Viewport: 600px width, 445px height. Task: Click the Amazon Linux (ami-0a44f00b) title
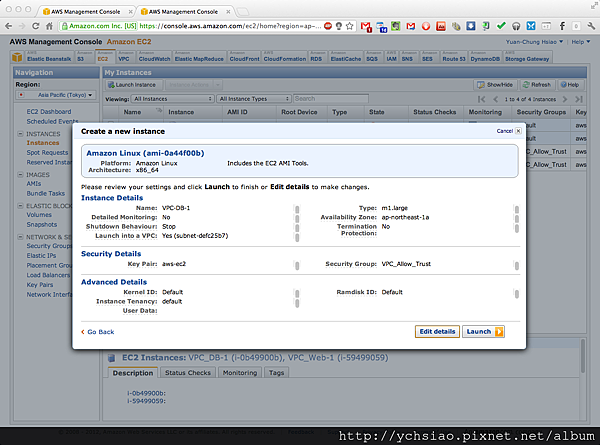[x=145, y=153]
